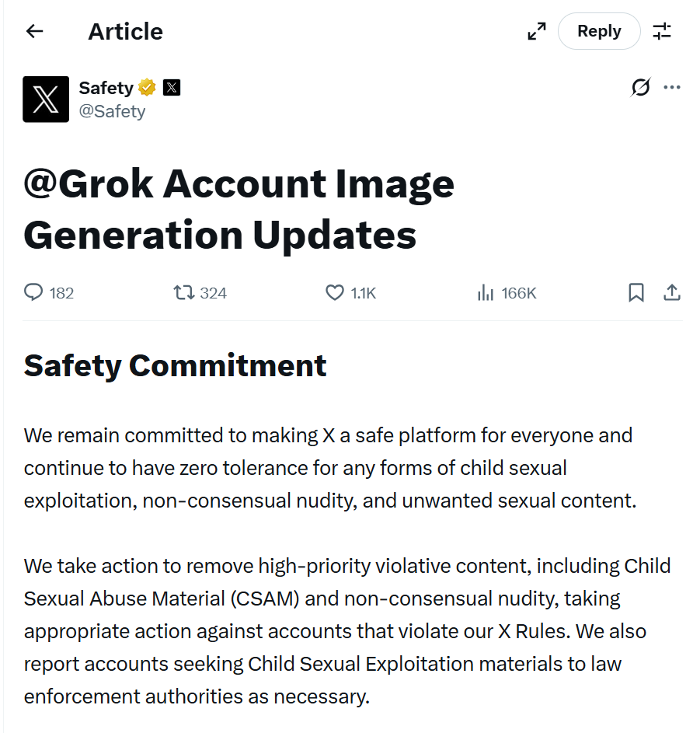Open the Safety account X avatar
The image size is (700, 733).
46,99
